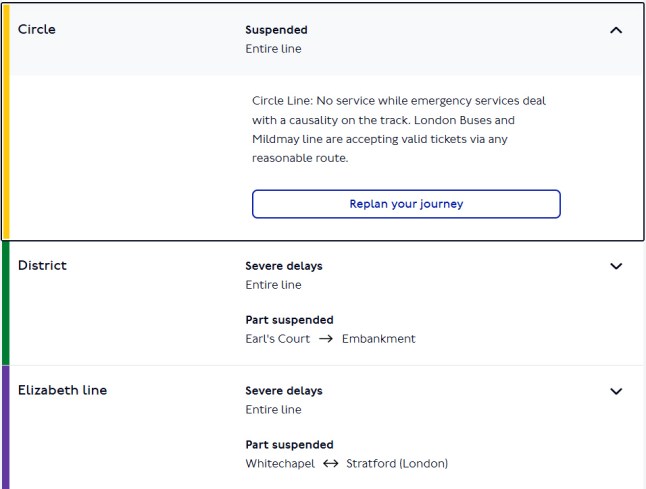
Task: Expand the District line status chevron
Action: tap(616, 266)
